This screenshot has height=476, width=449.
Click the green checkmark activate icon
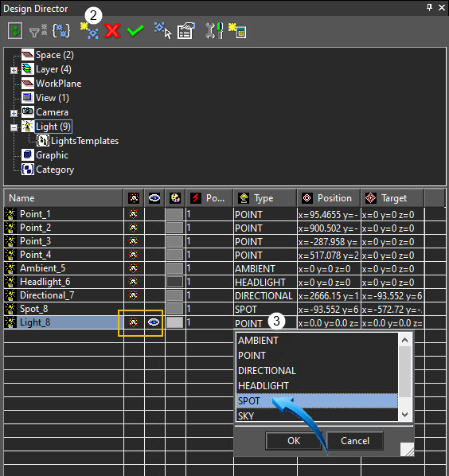135,31
